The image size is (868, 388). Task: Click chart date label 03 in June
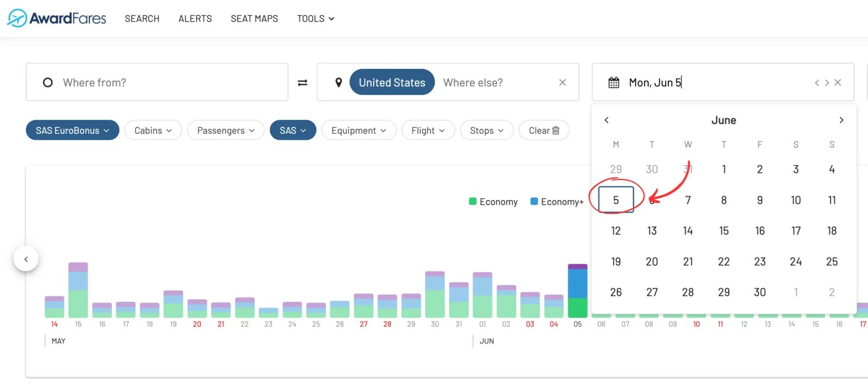[530, 324]
